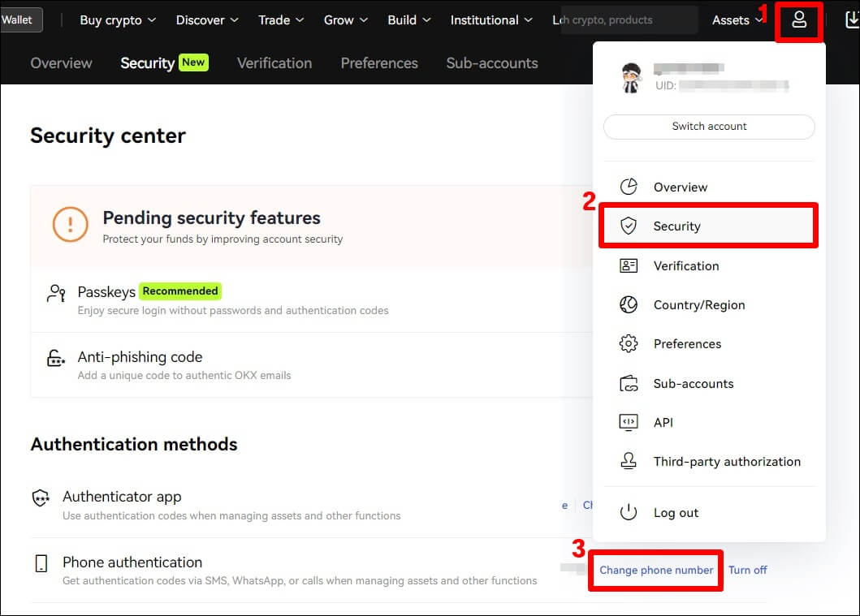This screenshot has height=616, width=860.
Task: Click the Anti-phishing code lock icon
Action: tap(56, 359)
